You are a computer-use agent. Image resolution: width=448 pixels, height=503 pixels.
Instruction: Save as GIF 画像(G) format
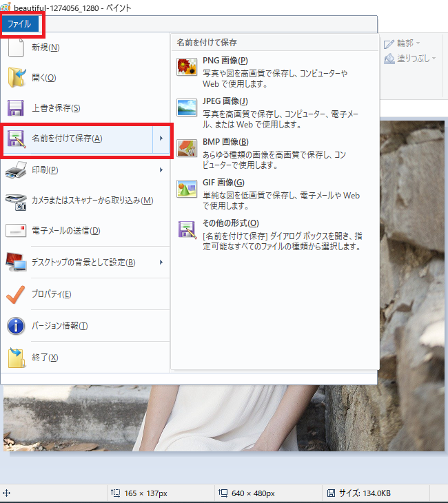click(275, 194)
